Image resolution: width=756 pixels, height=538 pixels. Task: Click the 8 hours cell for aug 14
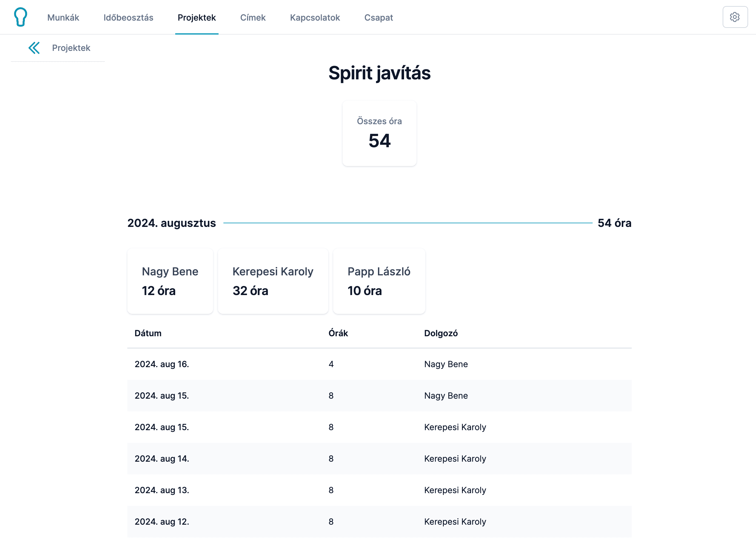[331, 459]
